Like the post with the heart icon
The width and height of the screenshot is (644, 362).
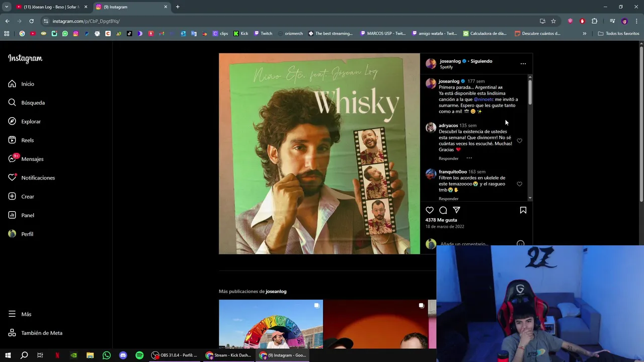(x=430, y=210)
